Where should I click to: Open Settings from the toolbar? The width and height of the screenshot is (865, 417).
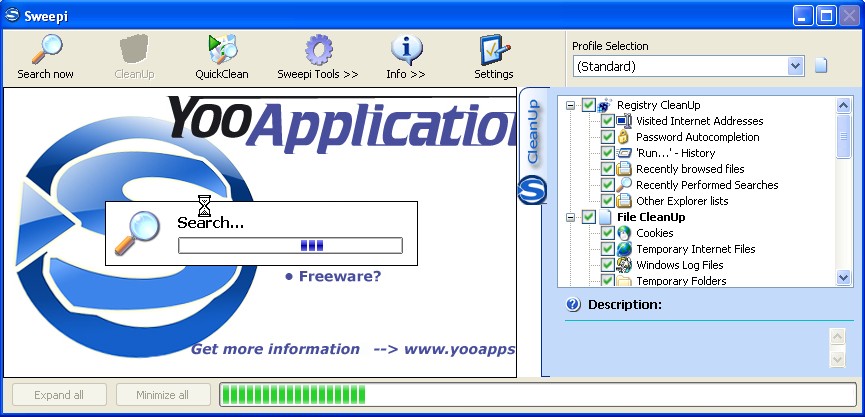click(494, 57)
